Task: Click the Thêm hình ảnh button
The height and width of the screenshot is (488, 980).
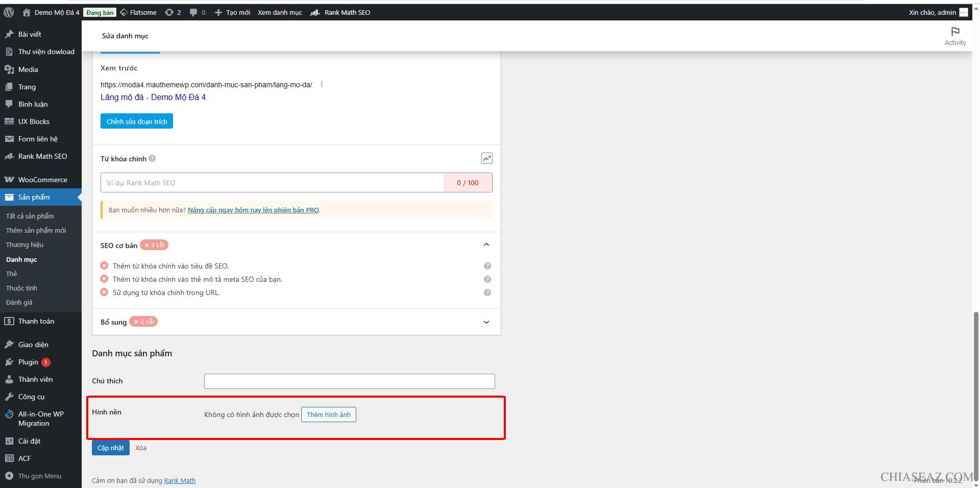Action: point(328,414)
